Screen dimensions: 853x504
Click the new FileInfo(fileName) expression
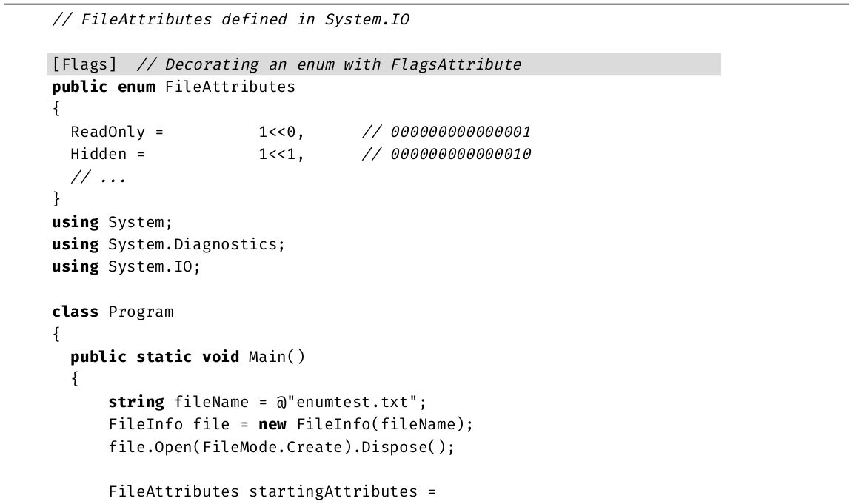[365, 425]
